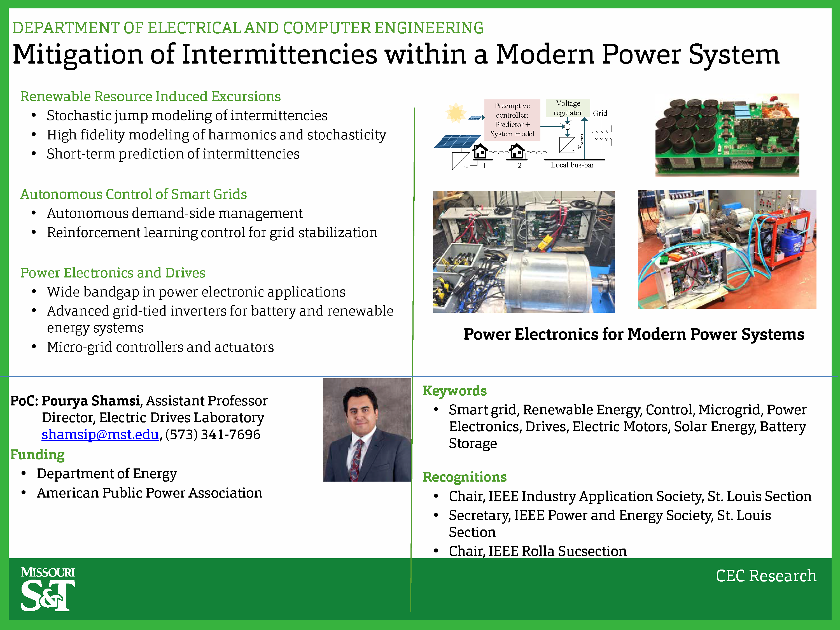Click the 'Grid' label in the diagram
Screen dimensions: 840x630
[x=600, y=113]
